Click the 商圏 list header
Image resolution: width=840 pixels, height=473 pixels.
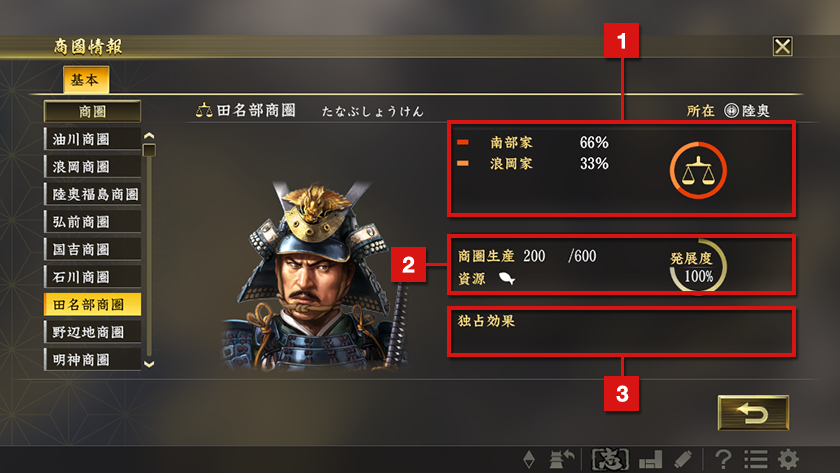pos(92,111)
